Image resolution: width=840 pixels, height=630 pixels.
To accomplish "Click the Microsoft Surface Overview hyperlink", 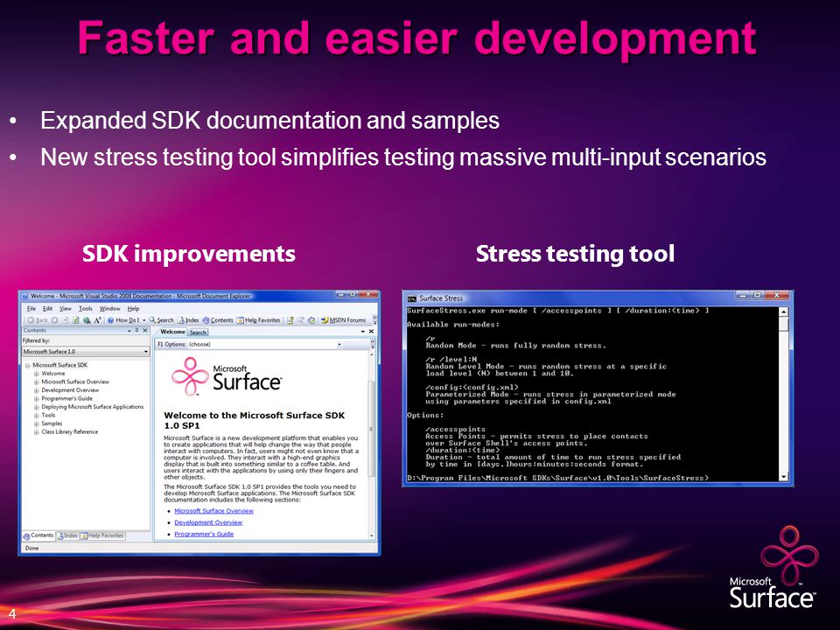I will (213, 511).
